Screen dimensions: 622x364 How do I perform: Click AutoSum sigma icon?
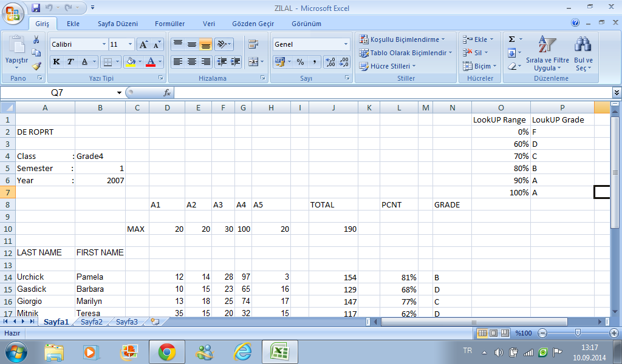[511, 39]
